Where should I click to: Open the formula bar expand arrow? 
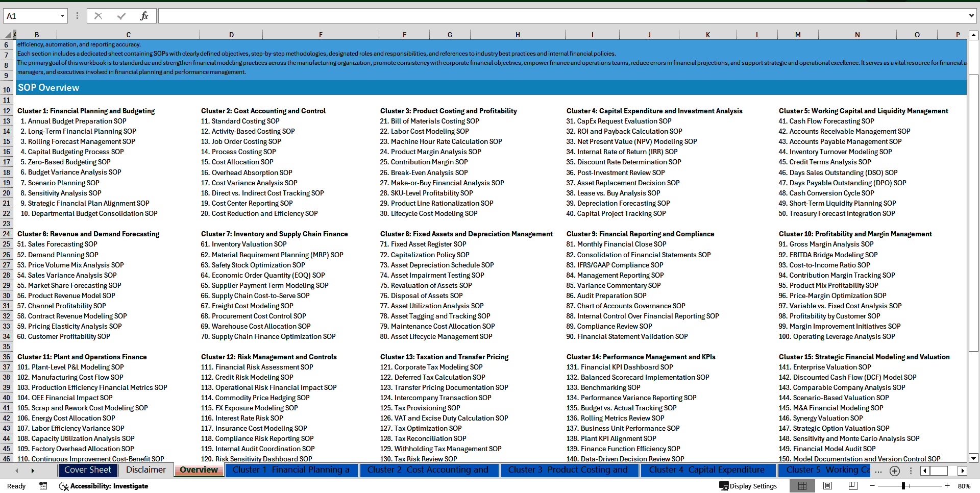coord(971,16)
